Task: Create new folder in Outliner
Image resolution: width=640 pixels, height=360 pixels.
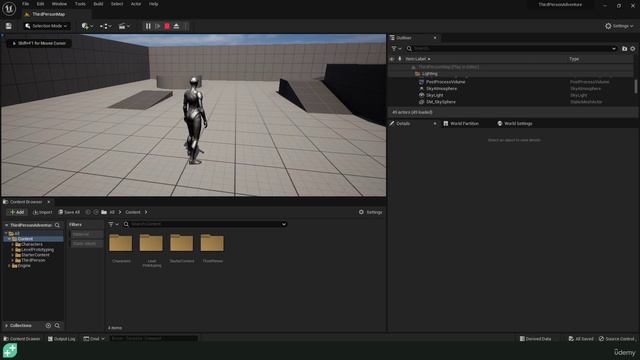Action: [x=624, y=49]
